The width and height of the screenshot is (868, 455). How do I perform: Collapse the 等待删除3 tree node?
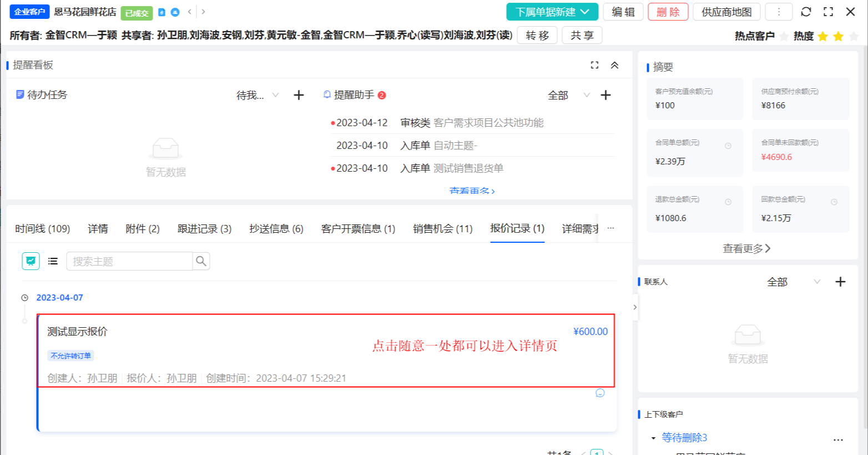pos(653,438)
